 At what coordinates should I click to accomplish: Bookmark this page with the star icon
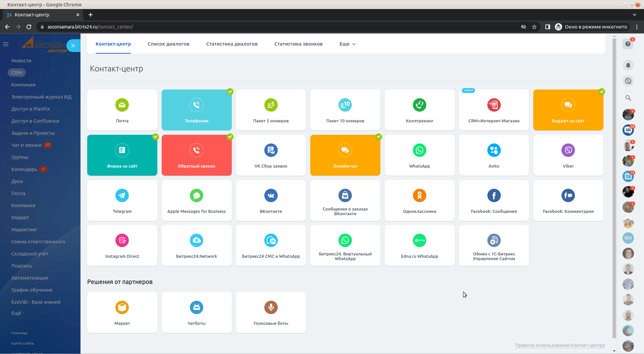(534, 27)
